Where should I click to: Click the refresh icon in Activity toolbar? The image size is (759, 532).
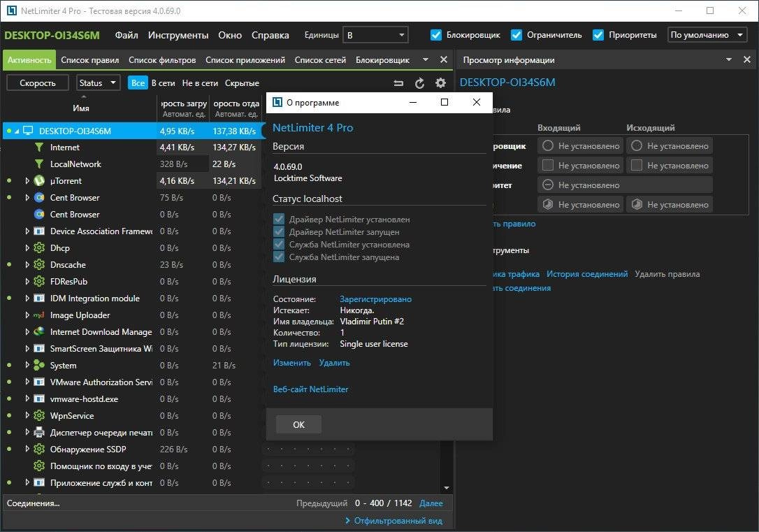pyautogui.click(x=419, y=83)
